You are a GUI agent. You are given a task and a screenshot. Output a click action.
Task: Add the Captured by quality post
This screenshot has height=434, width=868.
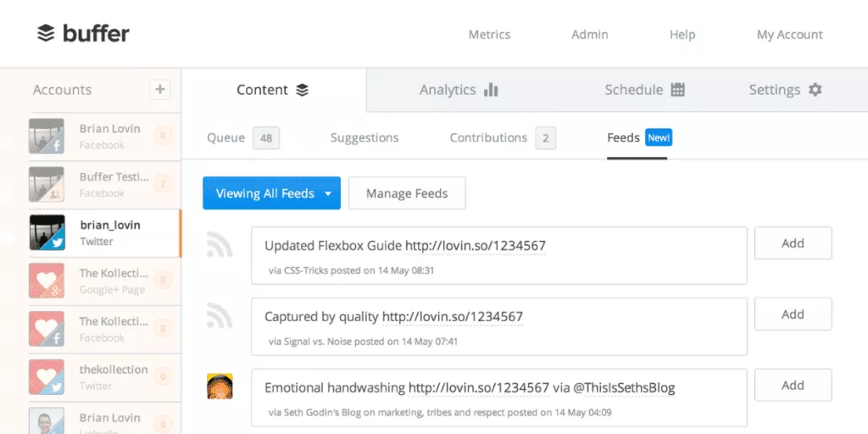click(x=793, y=314)
